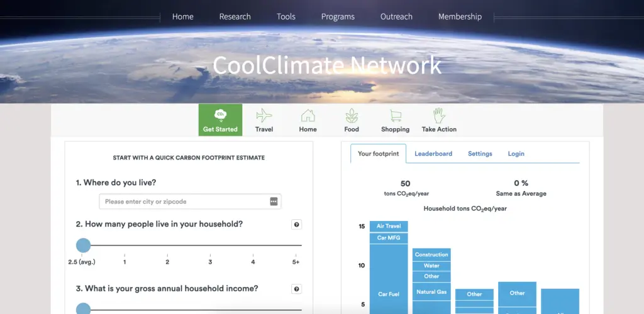This screenshot has width=644, height=314.
Task: Click the Car MFG chart segment
Action: tap(389, 238)
